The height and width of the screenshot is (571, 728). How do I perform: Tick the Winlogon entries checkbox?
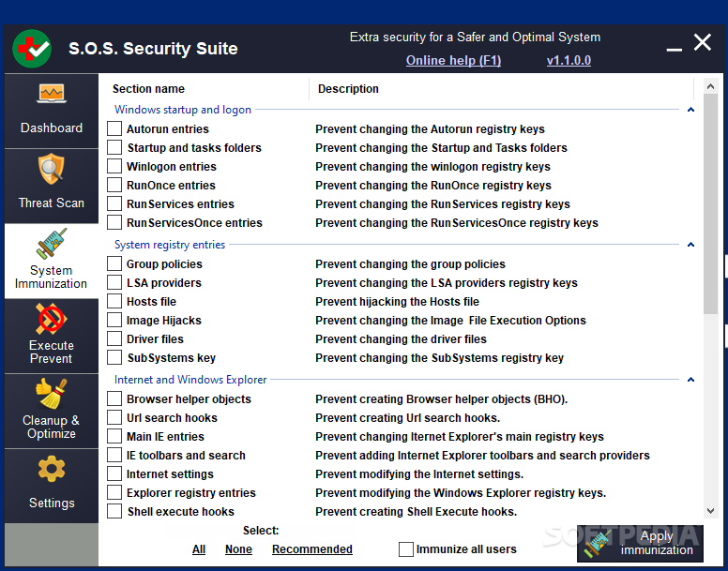(x=114, y=166)
